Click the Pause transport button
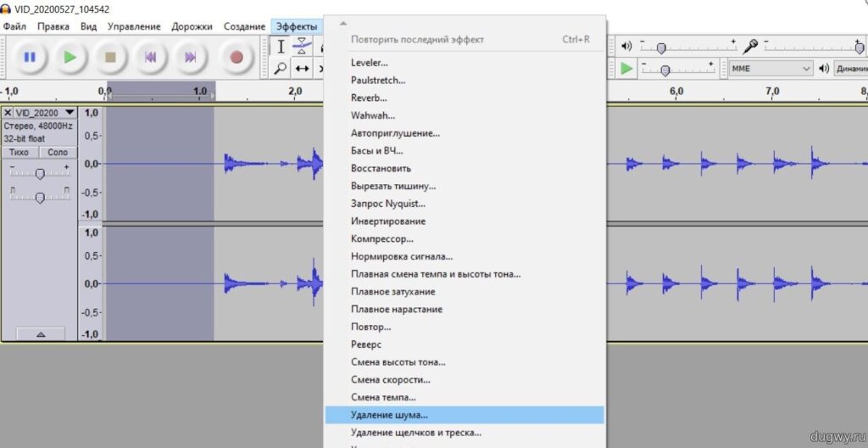Viewport: 868px width, 448px height. [30, 57]
